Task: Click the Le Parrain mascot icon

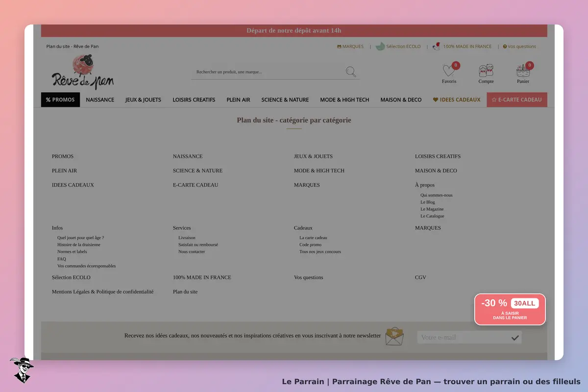Action: tap(22, 370)
